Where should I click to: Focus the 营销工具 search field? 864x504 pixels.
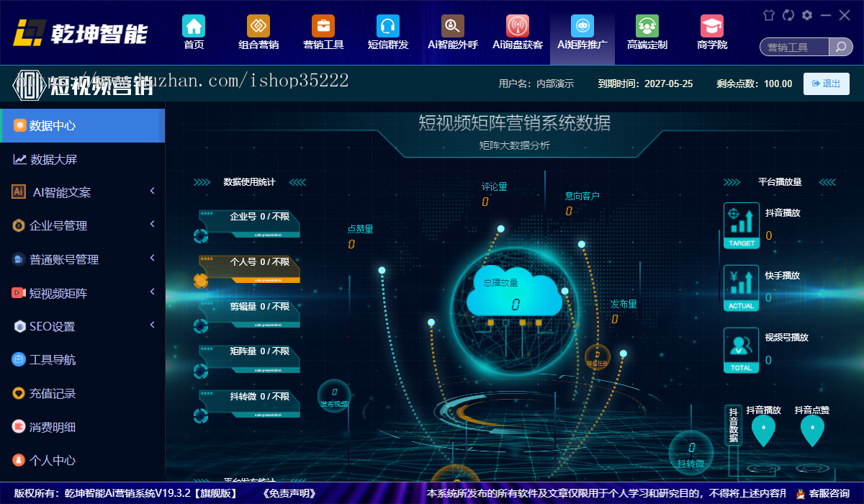(x=796, y=48)
